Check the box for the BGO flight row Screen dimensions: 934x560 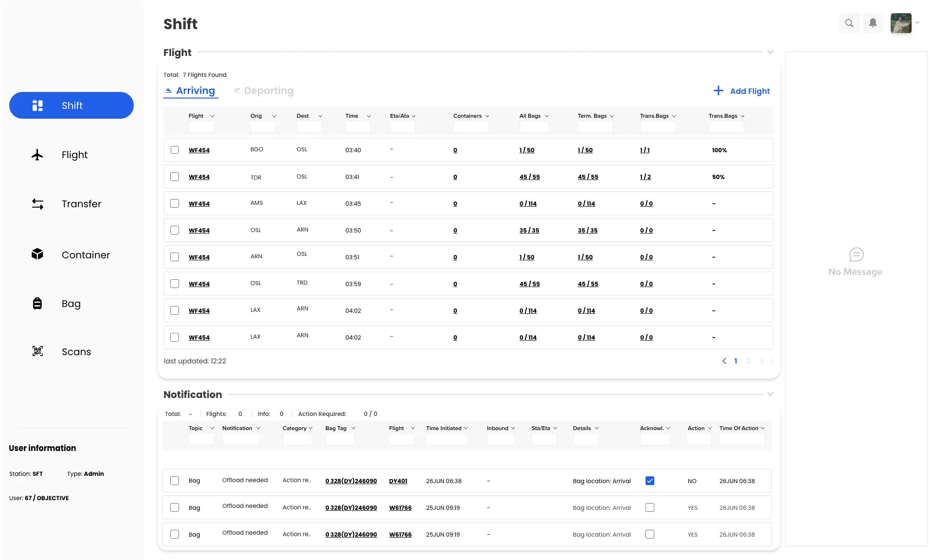[x=175, y=150]
